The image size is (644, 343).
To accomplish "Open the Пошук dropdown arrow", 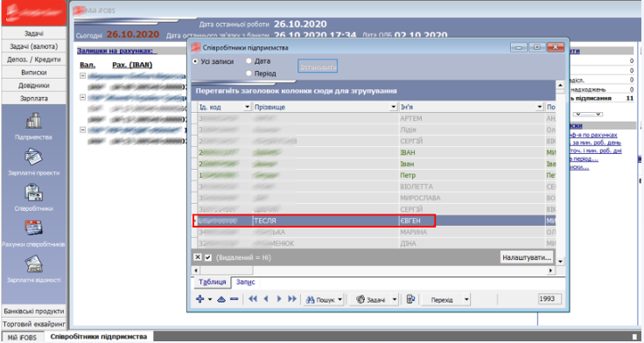I will point(340,300).
